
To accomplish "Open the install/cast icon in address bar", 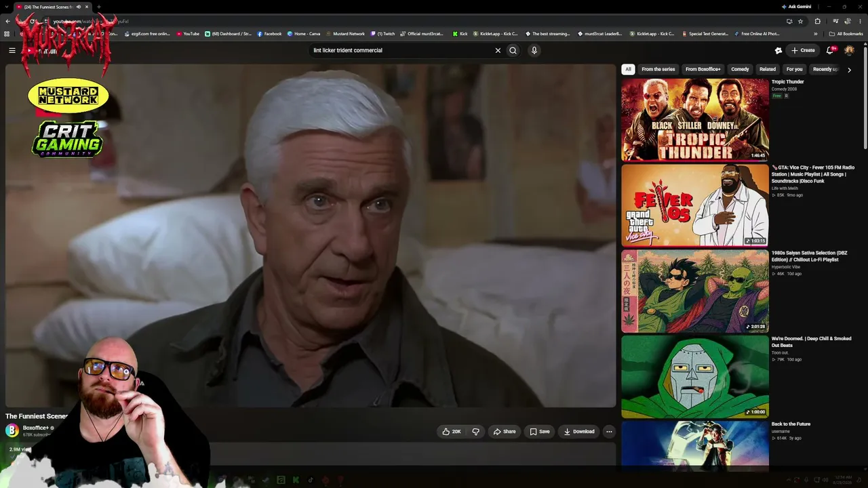I will pyautogui.click(x=789, y=21).
